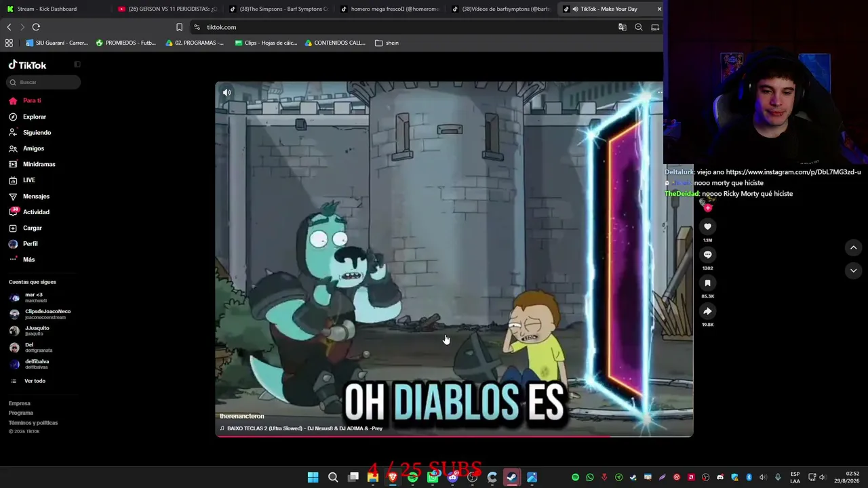
Task: Click the TikTok logo
Action: point(28,65)
